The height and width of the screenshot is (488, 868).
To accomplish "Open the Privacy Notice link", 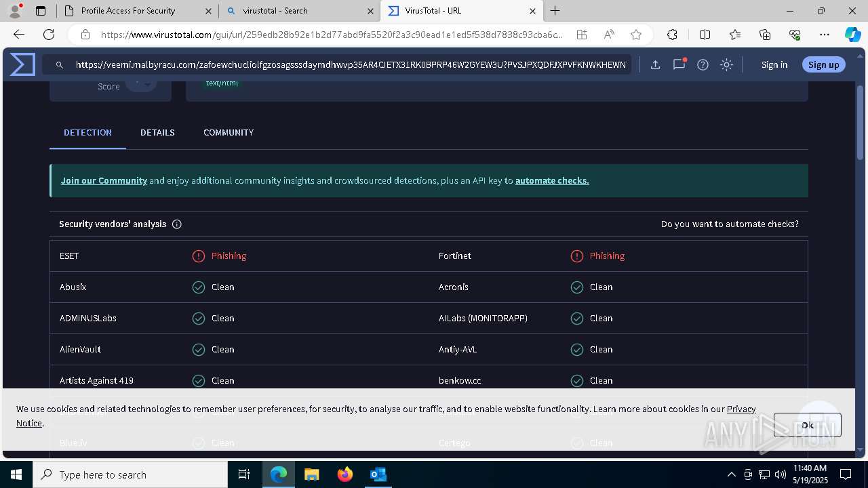I will (741, 409).
